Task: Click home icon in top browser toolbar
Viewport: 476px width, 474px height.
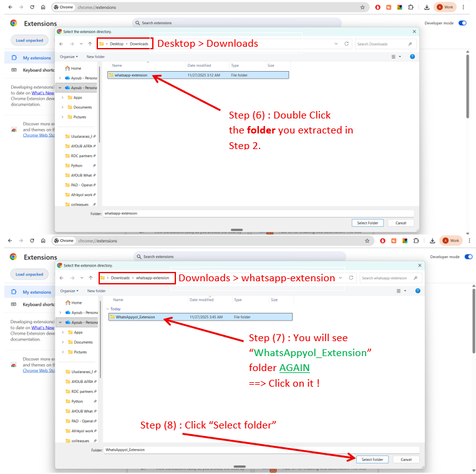Action: 42,7
